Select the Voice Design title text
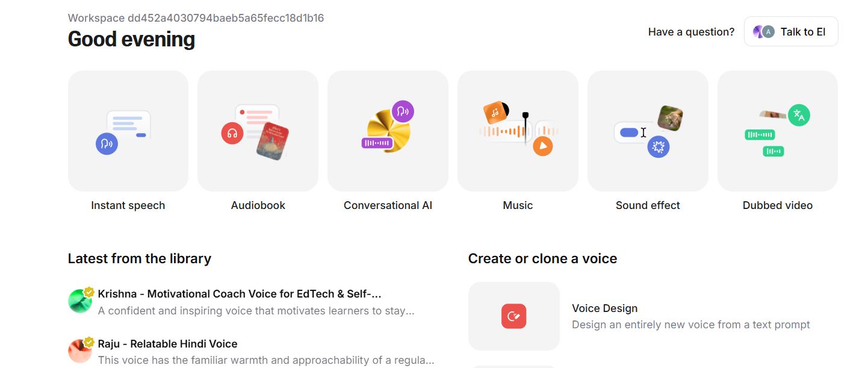The height and width of the screenshot is (368, 868). 604,308
